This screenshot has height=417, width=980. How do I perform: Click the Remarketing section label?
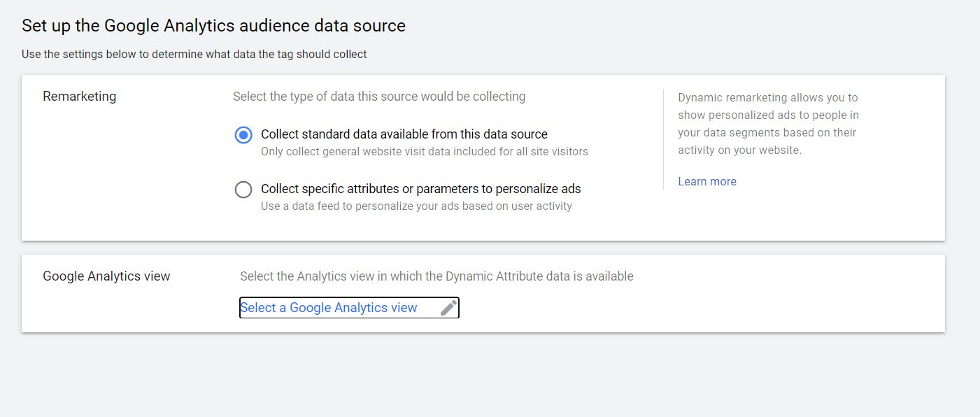pyautogui.click(x=79, y=96)
